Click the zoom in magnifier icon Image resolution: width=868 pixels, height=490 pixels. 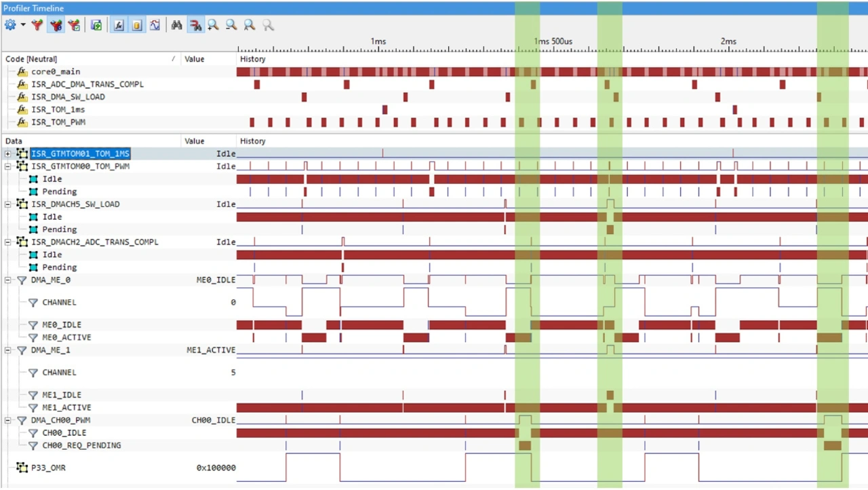click(213, 25)
